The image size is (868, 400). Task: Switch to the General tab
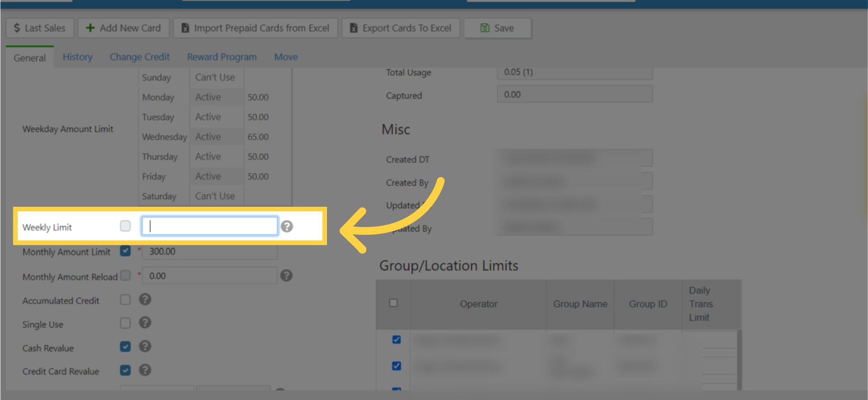tap(30, 57)
